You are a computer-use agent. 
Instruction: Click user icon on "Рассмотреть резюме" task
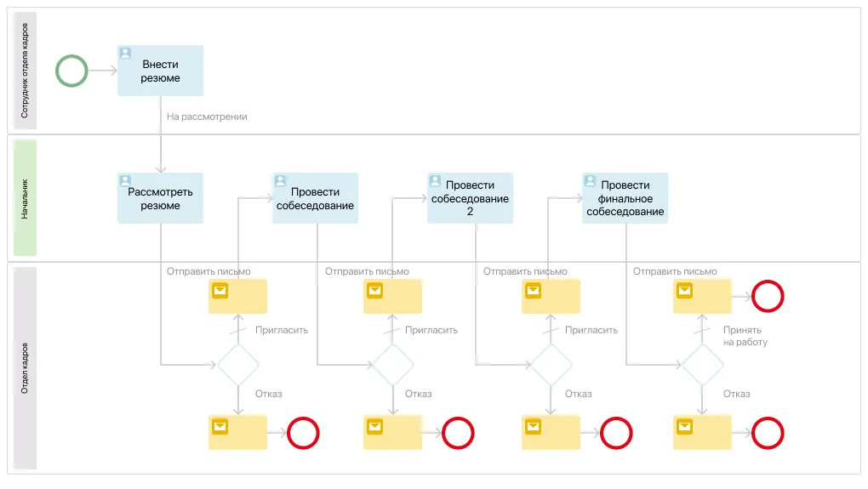125,180
